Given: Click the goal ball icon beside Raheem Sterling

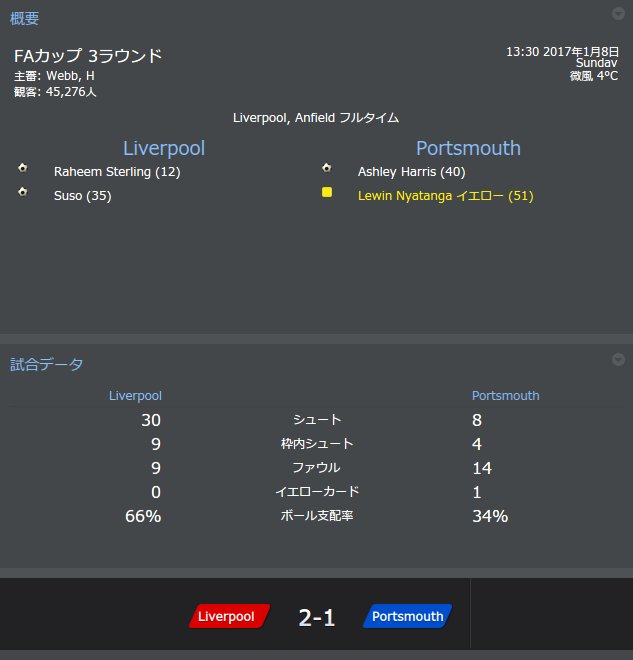Looking at the screenshot, I should [23, 168].
